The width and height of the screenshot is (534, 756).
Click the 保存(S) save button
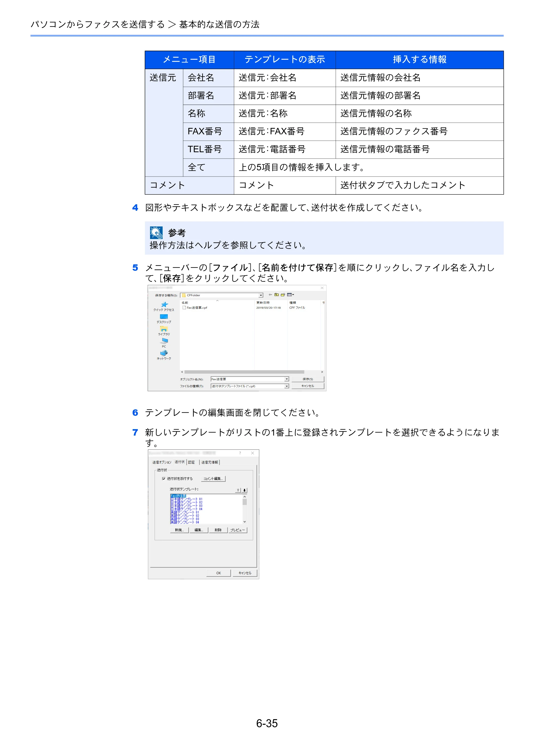click(308, 379)
